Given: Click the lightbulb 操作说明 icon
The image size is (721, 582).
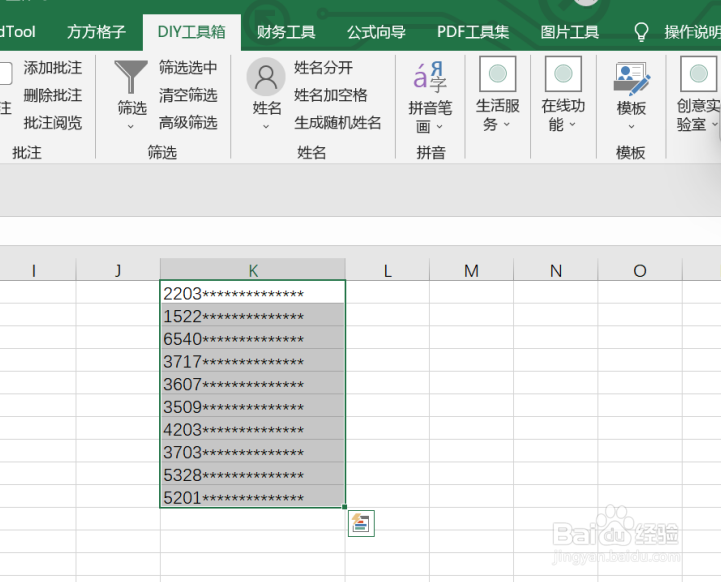Looking at the screenshot, I should pyautogui.click(x=641, y=32).
